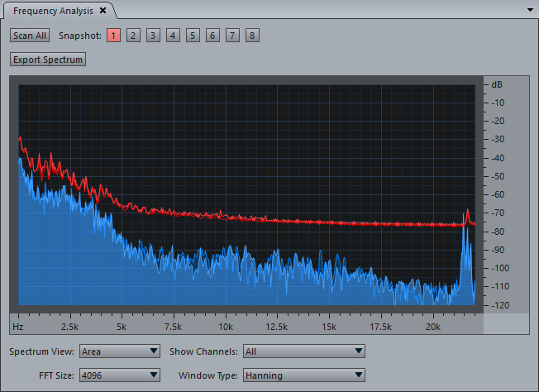Enable snapshot 7
Viewport: 539px width, 392px height.
coord(232,36)
